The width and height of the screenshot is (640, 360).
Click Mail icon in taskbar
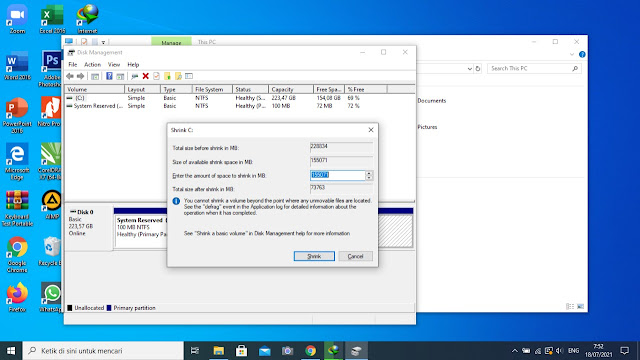coord(264,351)
